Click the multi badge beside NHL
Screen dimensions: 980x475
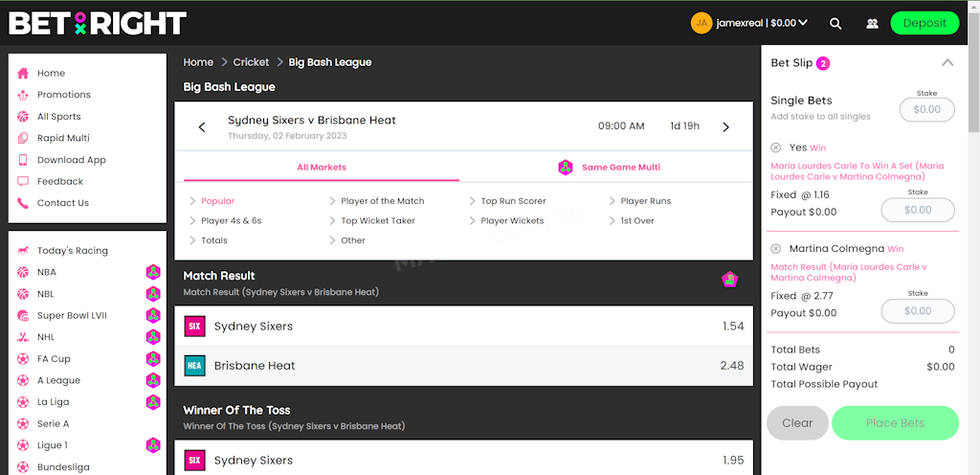[x=153, y=337]
